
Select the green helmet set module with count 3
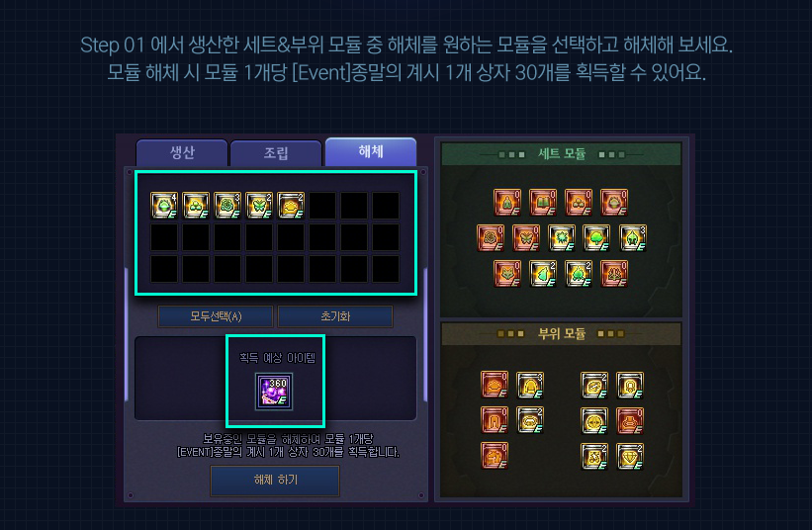pos(632,237)
